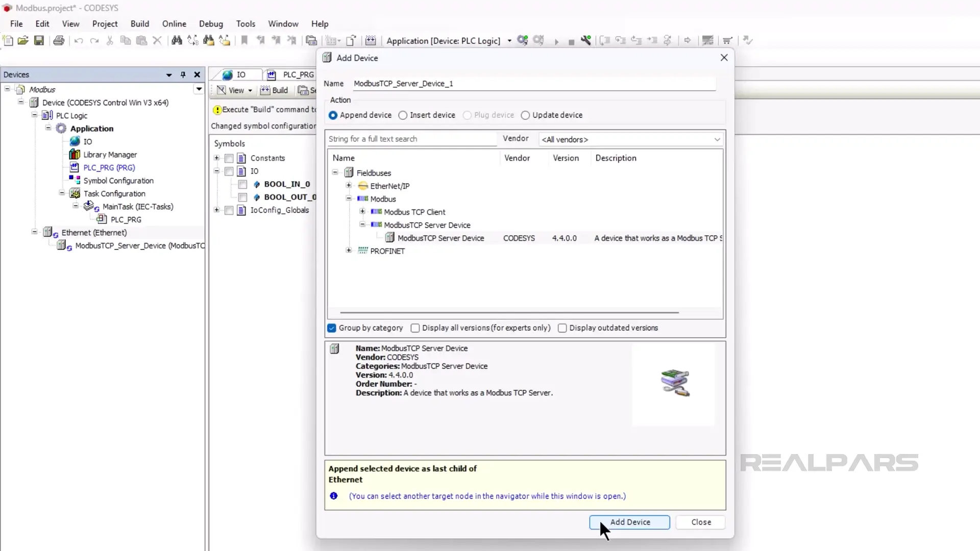Click the wrench debug tool icon
Viewport: 980px width, 551px height.
click(586, 40)
